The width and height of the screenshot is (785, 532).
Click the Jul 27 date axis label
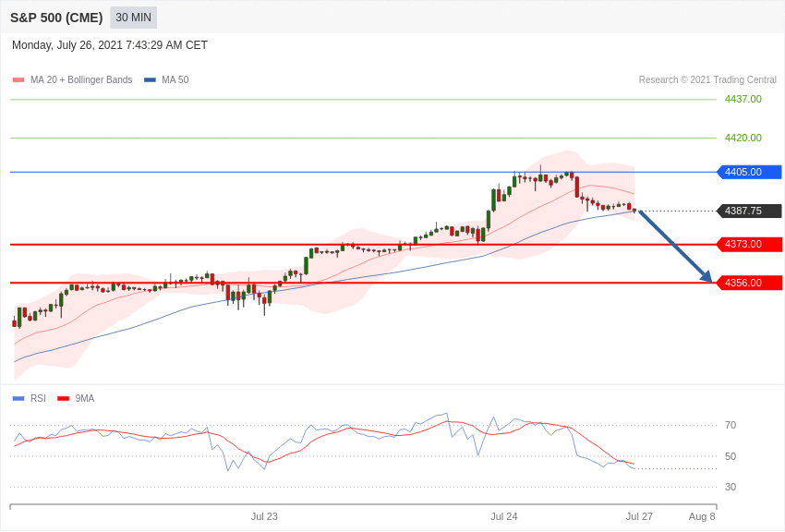click(639, 516)
